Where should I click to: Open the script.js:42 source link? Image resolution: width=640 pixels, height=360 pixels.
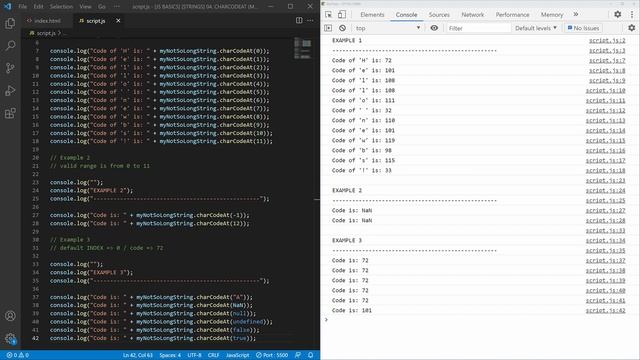pos(605,311)
